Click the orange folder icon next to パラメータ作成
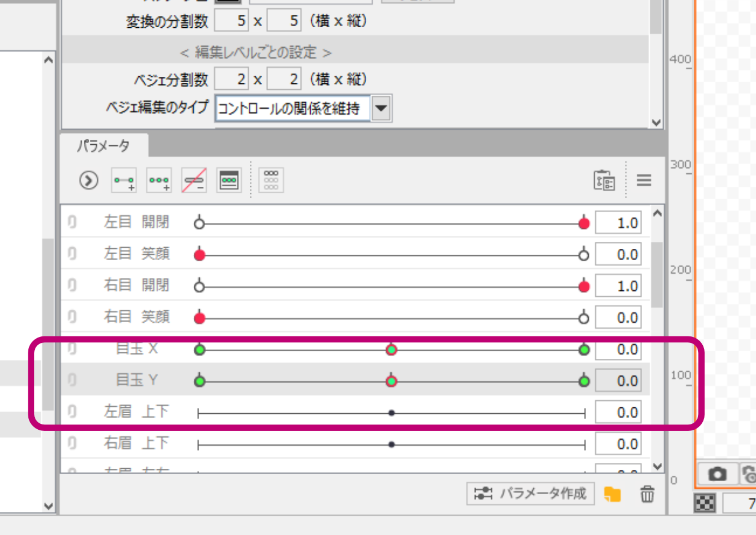The height and width of the screenshot is (535, 756). (x=612, y=494)
